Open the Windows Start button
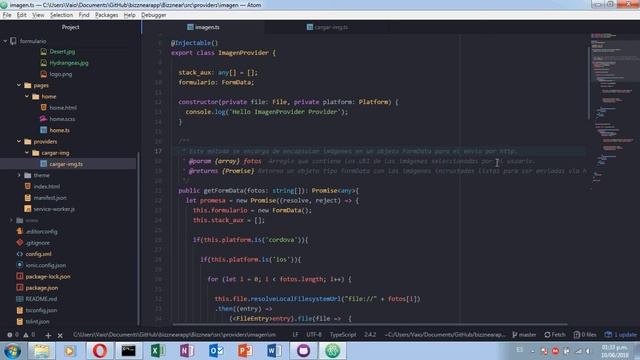Screen dimensions: 640x360 coord(12,351)
